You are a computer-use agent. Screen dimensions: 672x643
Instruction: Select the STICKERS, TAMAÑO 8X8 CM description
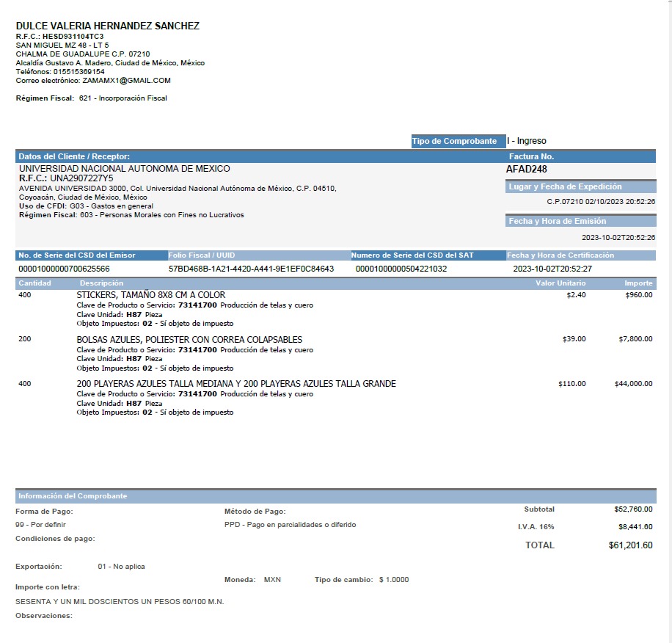click(x=151, y=295)
